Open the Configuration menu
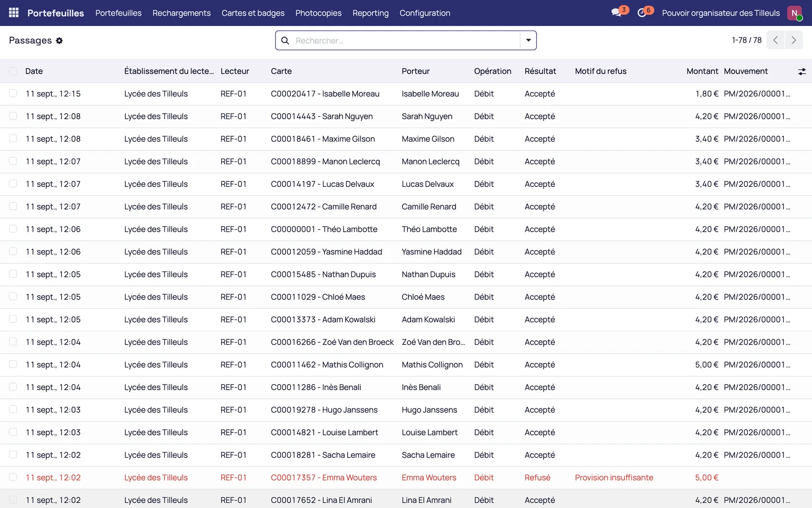This screenshot has height=508, width=812. (425, 13)
